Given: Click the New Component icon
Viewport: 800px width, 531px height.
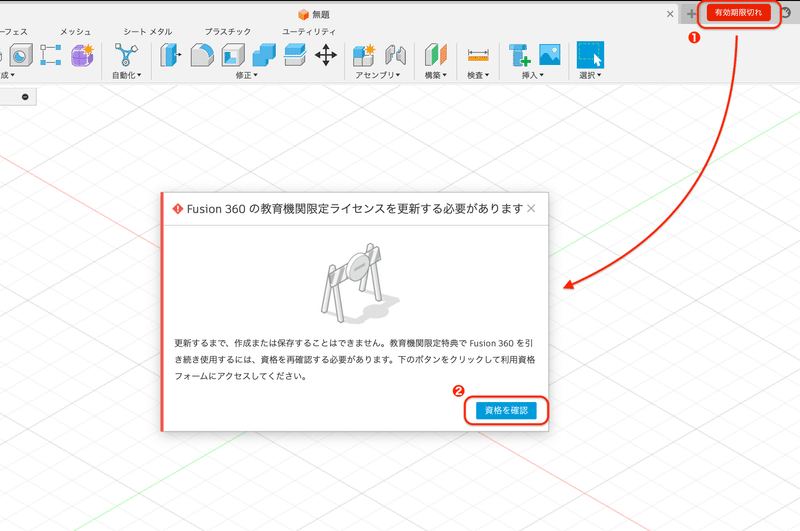Looking at the screenshot, I should (364, 55).
